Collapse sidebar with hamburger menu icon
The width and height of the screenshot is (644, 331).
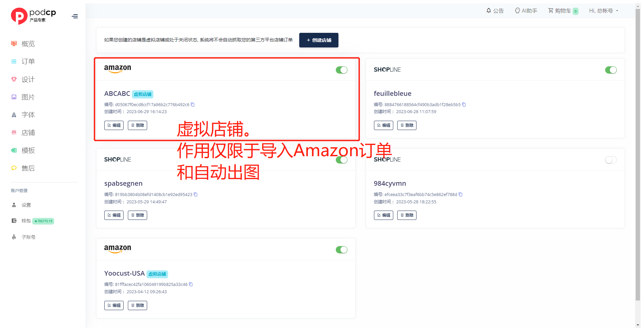75,16
